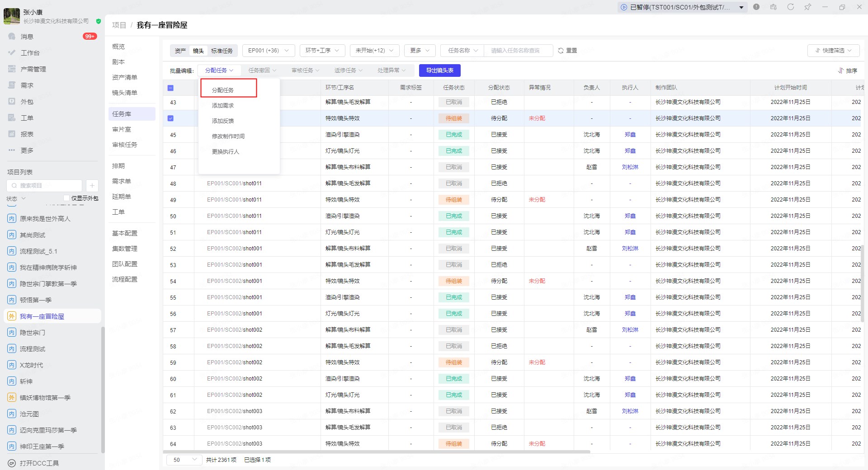The width and height of the screenshot is (868, 470).
Task: Click the 外包 outsourcing icon
Action: click(x=12, y=102)
